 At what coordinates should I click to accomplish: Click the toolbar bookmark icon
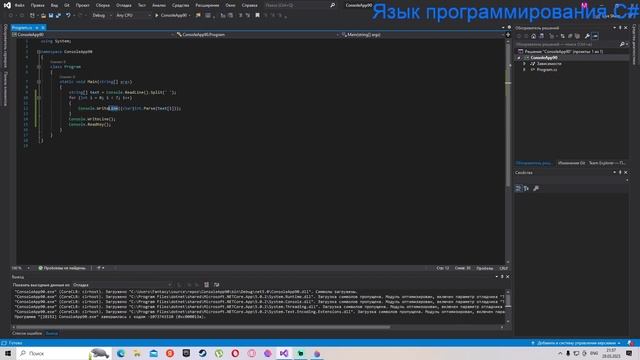(257, 15)
